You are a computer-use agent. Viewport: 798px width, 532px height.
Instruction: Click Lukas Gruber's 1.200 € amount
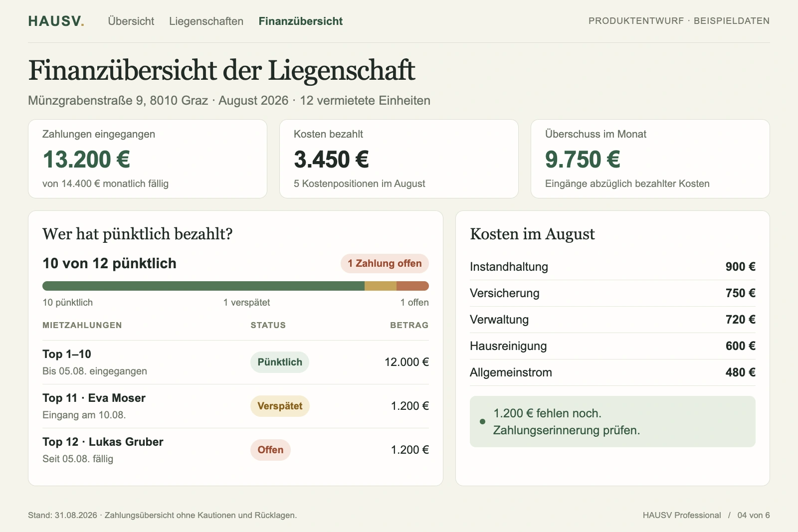click(x=410, y=450)
